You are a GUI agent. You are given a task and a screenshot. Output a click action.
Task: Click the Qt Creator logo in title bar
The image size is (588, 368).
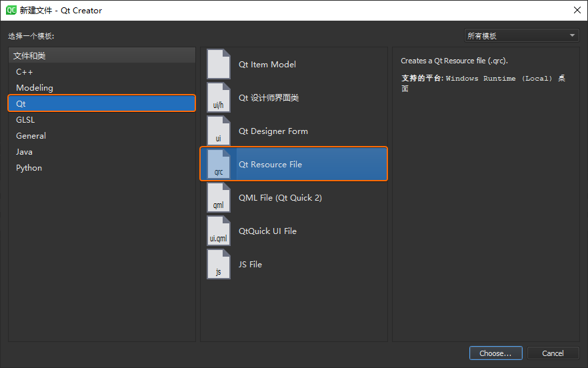coord(11,10)
